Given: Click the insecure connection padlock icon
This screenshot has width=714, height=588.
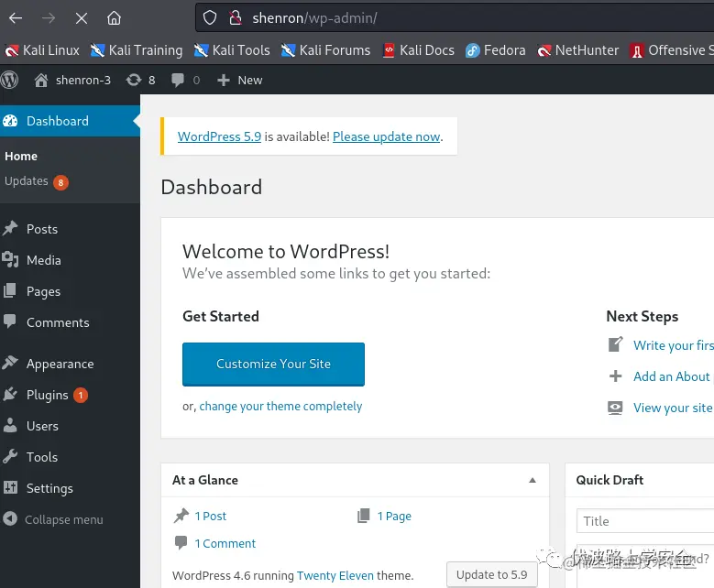Looking at the screenshot, I should tap(236, 18).
